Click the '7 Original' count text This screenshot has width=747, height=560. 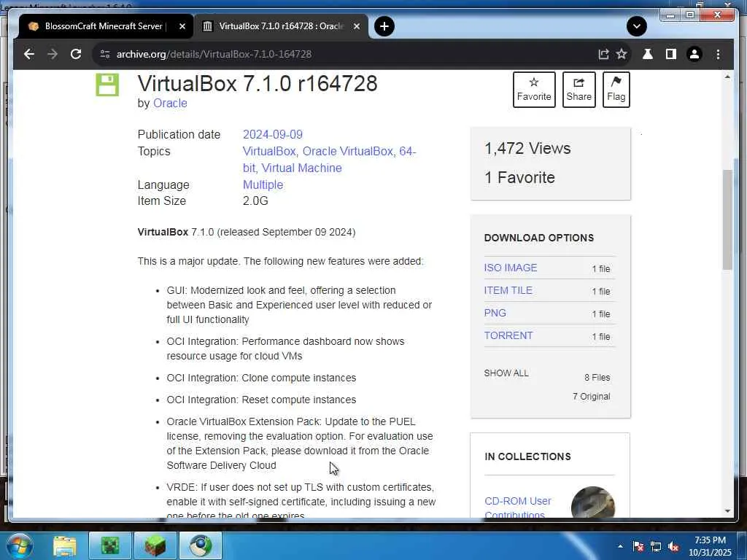(x=591, y=397)
